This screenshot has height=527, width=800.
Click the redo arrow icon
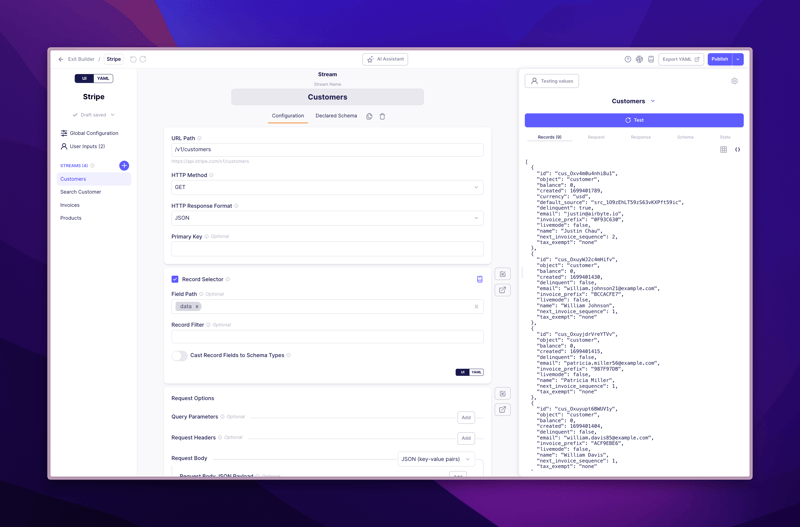click(x=143, y=59)
